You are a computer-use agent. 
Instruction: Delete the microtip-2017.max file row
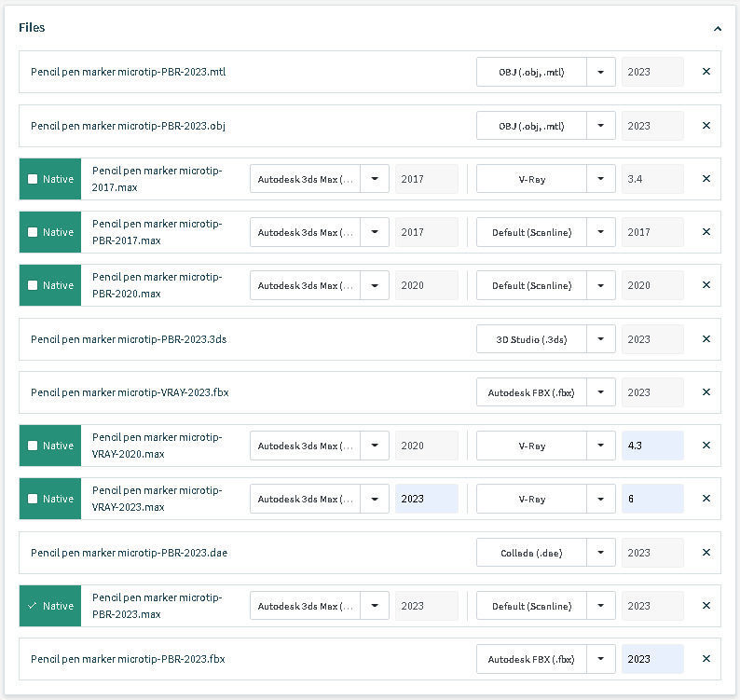(x=706, y=179)
